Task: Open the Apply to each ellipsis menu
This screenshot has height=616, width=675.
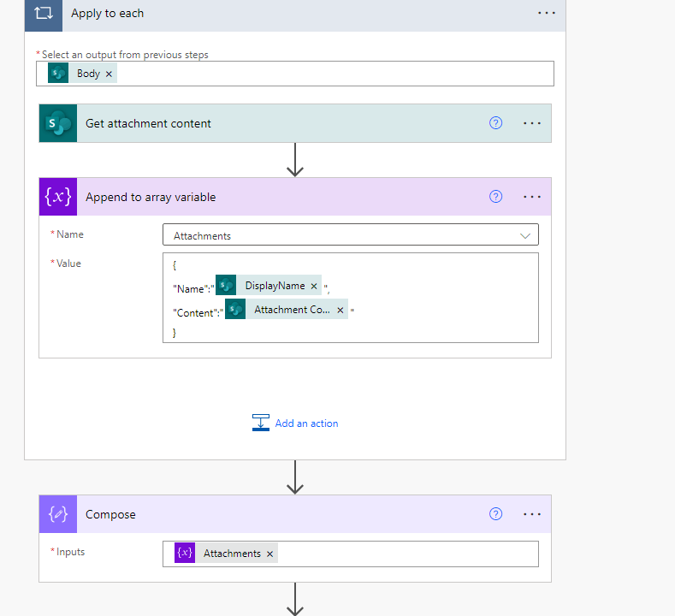Action: (547, 13)
